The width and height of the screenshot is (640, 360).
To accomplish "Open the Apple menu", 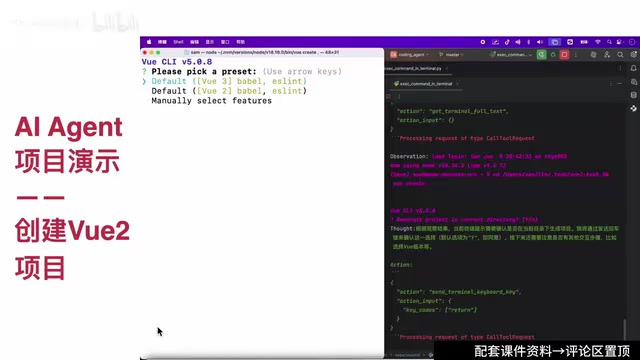I will 149,42.
